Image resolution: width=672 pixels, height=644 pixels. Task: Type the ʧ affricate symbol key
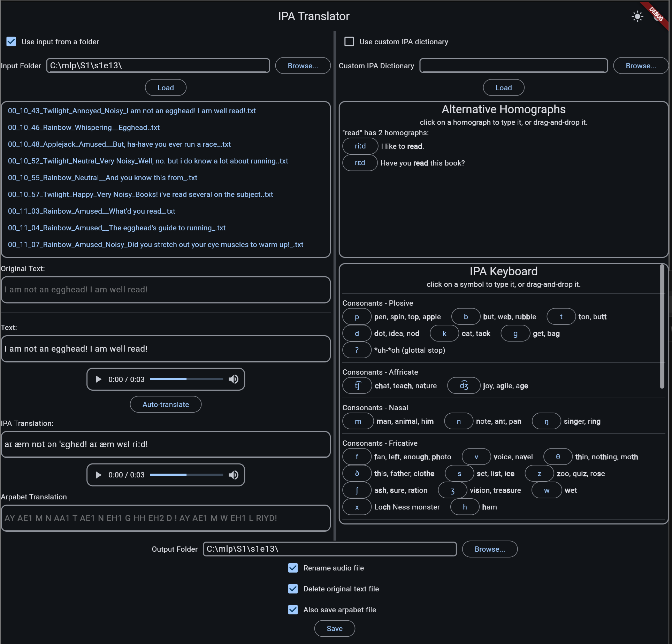click(x=357, y=386)
